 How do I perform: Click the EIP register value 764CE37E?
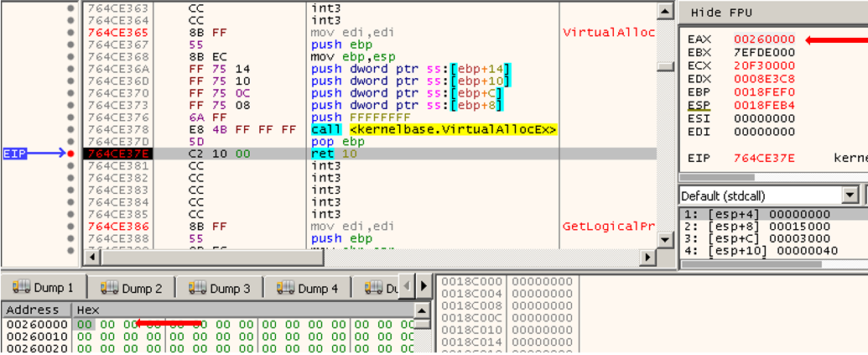click(x=765, y=159)
